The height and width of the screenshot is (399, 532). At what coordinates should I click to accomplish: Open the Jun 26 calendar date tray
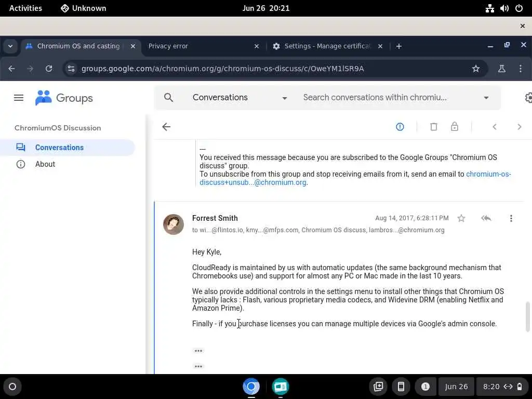click(x=456, y=387)
